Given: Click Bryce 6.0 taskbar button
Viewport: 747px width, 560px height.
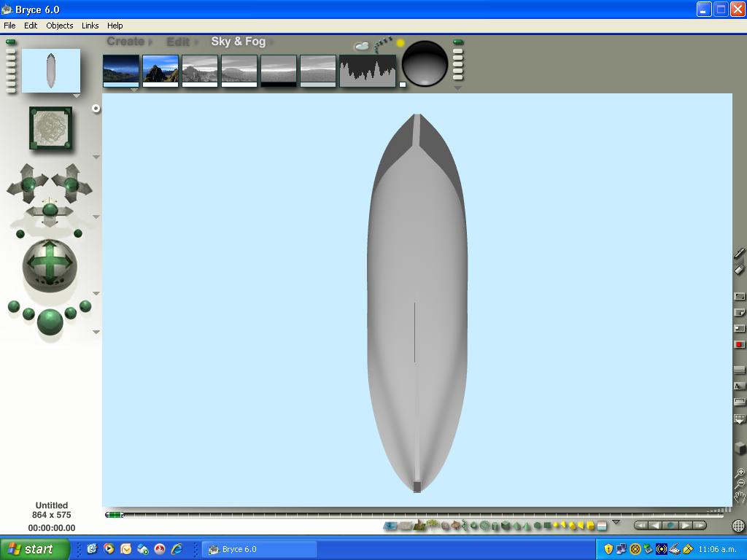Looking at the screenshot, I should pyautogui.click(x=260, y=549).
